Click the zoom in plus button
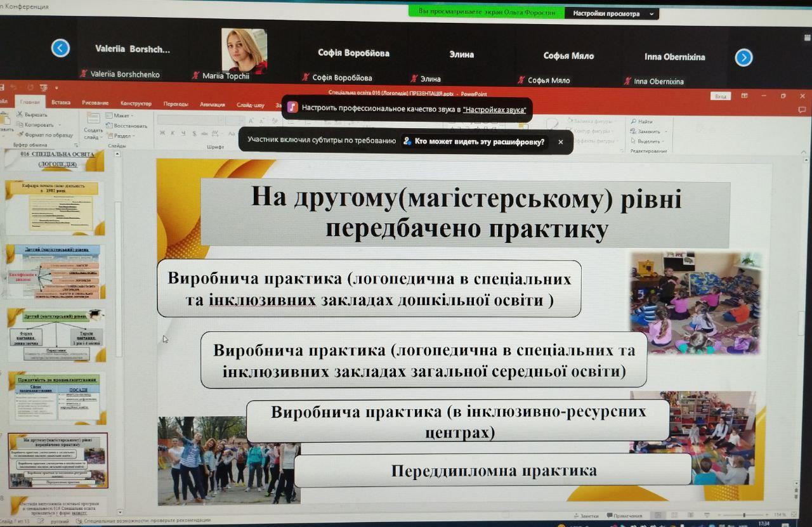812x527 pixels. [x=767, y=514]
